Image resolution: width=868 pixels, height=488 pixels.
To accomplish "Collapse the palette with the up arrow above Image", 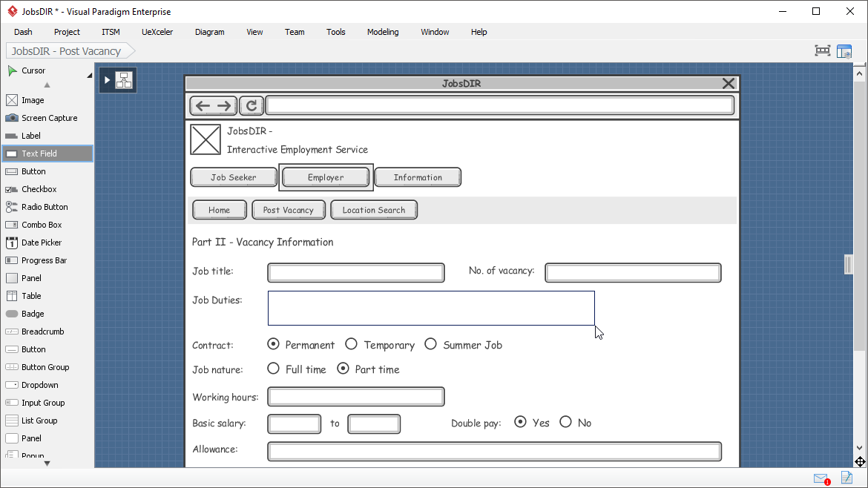I will click(47, 85).
